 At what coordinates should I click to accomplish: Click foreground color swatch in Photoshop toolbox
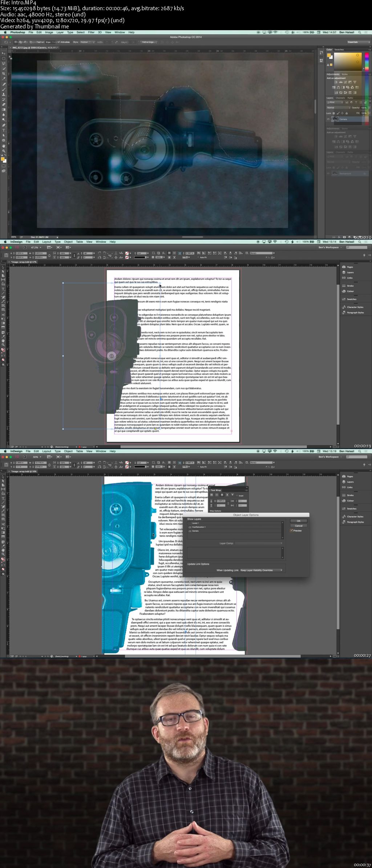tap(3, 159)
